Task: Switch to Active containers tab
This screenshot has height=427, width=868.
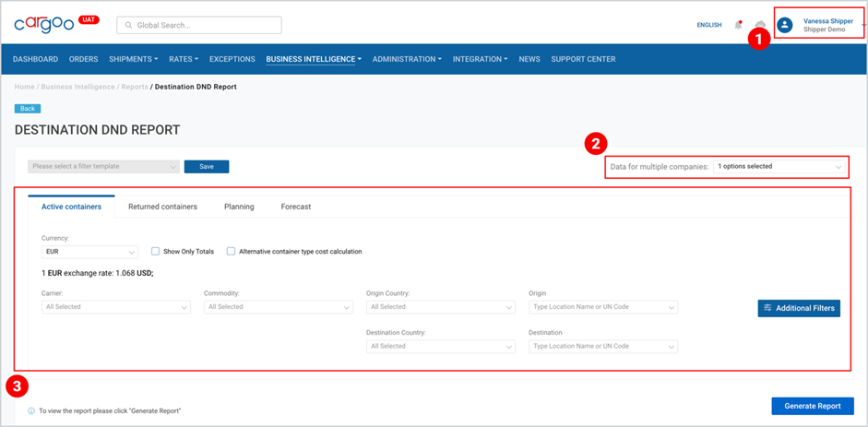Action: click(71, 207)
